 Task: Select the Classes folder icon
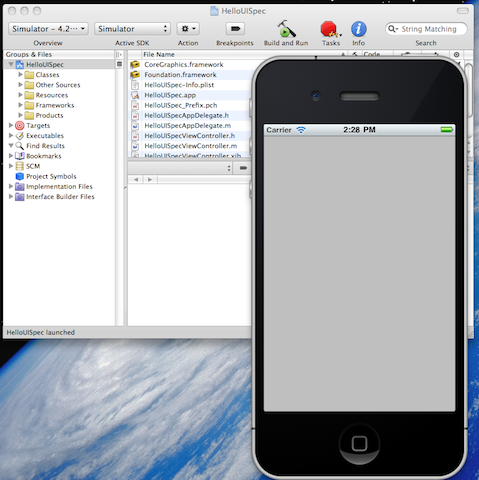pyautogui.click(x=29, y=75)
